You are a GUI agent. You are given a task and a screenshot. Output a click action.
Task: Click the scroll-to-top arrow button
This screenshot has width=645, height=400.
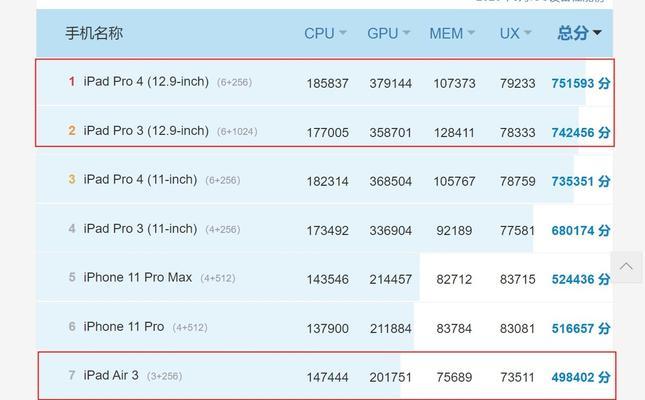pos(626,267)
